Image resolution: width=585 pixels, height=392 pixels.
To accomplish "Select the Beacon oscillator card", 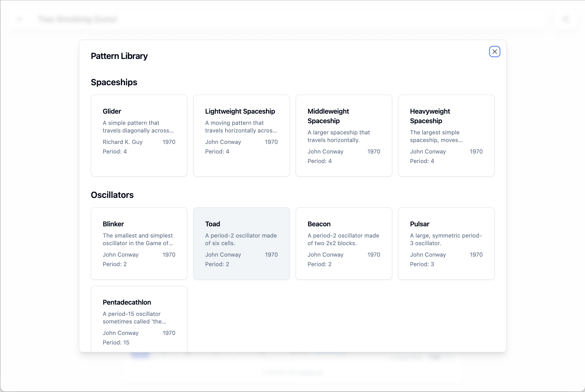I will pyautogui.click(x=344, y=244).
